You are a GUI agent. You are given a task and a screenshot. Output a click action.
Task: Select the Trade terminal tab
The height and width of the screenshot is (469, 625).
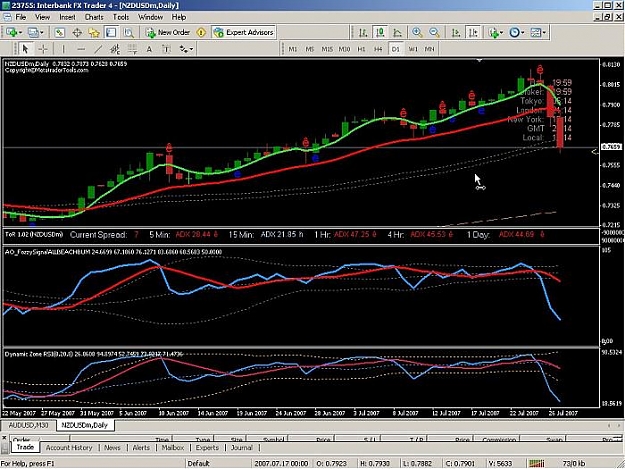25,447
